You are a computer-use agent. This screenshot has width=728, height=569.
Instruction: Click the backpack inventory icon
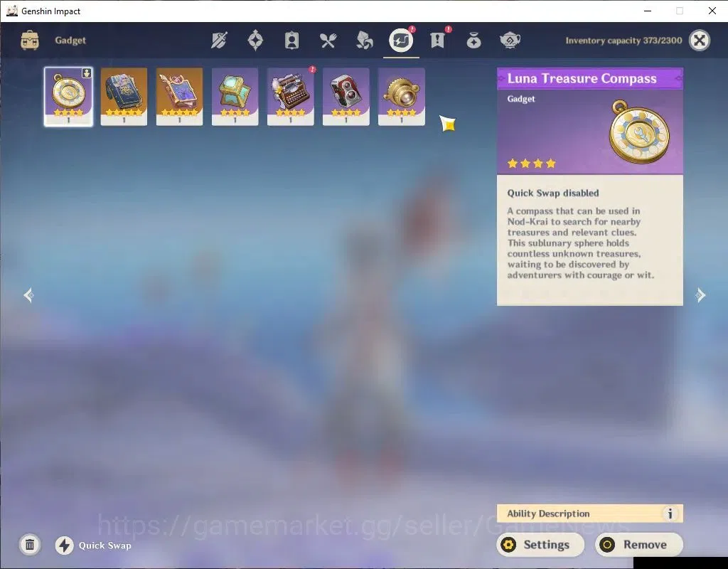tap(30, 41)
